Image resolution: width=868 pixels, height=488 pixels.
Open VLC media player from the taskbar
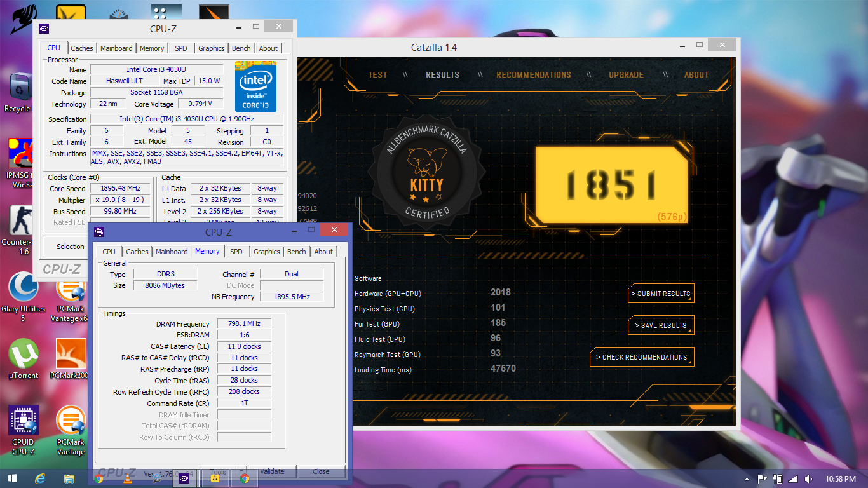[x=127, y=478]
